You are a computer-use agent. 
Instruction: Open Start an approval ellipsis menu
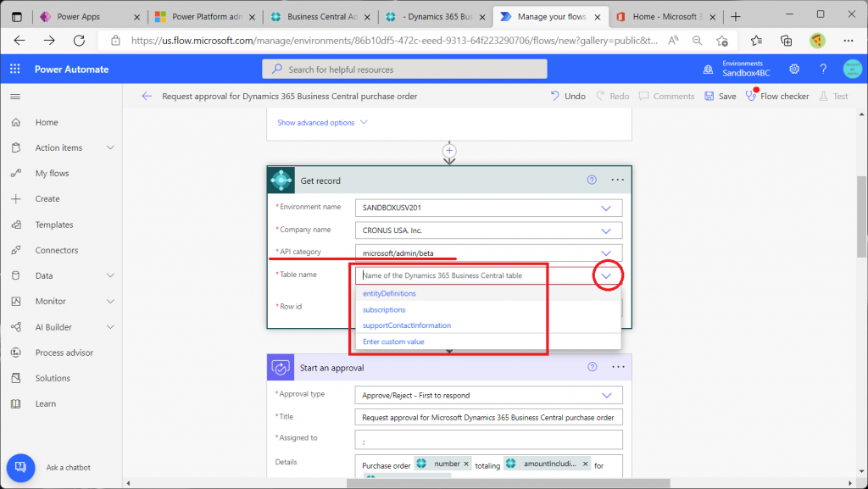618,367
